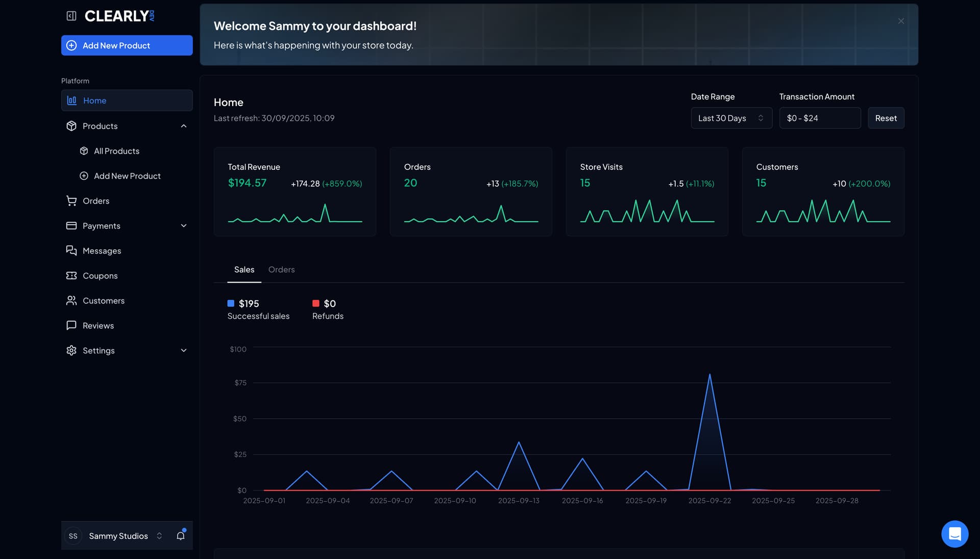Viewport: 980px width, 559px height.
Task: Collapse the Products submenu chevron
Action: coord(184,126)
